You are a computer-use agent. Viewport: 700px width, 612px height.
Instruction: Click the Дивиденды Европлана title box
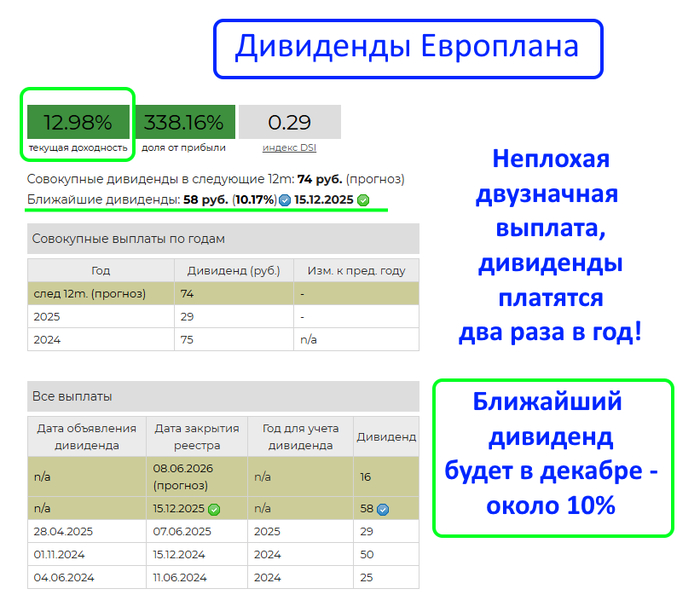[407, 47]
